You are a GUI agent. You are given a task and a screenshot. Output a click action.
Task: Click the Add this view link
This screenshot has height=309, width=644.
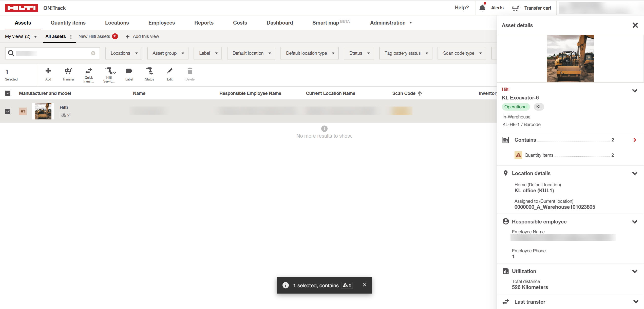click(x=142, y=36)
